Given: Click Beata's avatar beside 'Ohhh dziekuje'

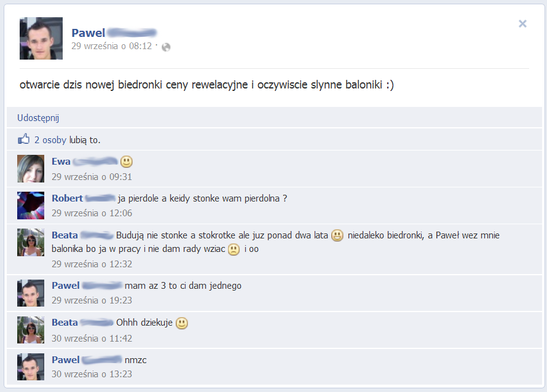Looking at the screenshot, I should (x=31, y=330).
